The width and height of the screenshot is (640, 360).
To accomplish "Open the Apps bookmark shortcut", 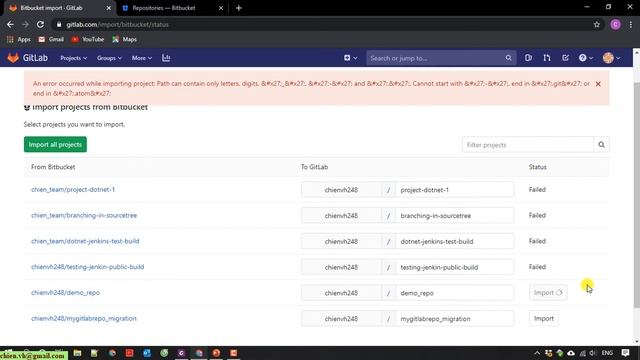I will click(19, 39).
